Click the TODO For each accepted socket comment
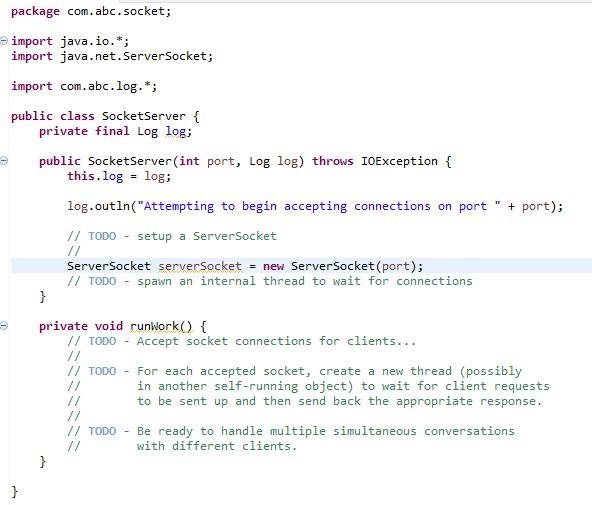Image resolution: width=592 pixels, height=505 pixels. (294, 371)
